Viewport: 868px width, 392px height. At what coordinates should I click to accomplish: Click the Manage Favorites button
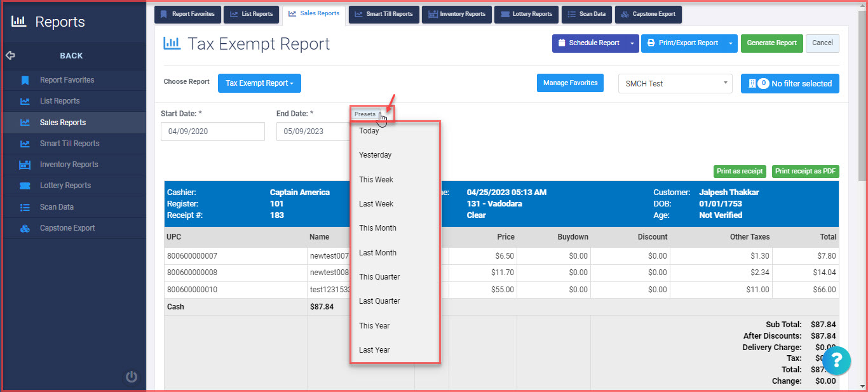571,83
